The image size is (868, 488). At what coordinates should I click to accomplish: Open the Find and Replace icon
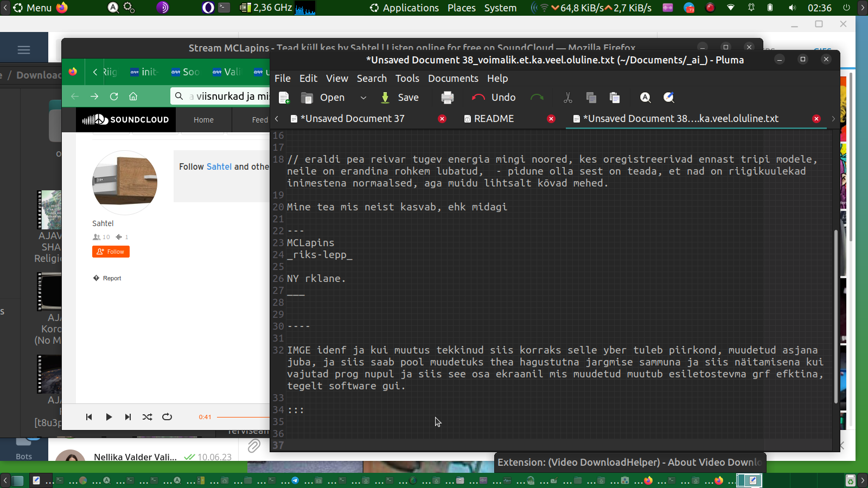tap(669, 98)
